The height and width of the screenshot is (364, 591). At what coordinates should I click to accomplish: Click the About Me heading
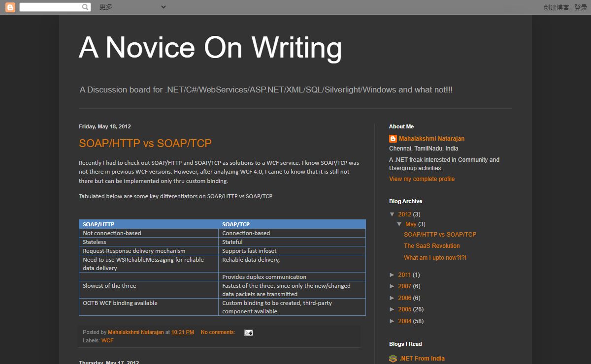click(x=401, y=126)
